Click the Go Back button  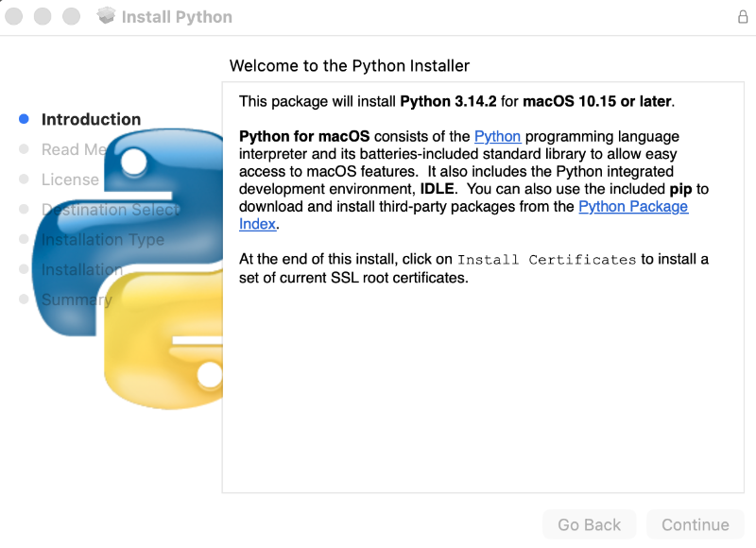click(x=589, y=524)
